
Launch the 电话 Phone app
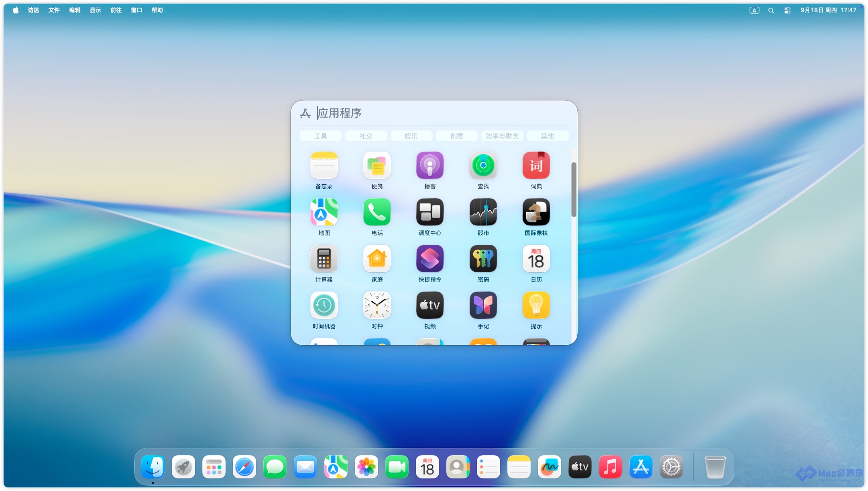[377, 212]
